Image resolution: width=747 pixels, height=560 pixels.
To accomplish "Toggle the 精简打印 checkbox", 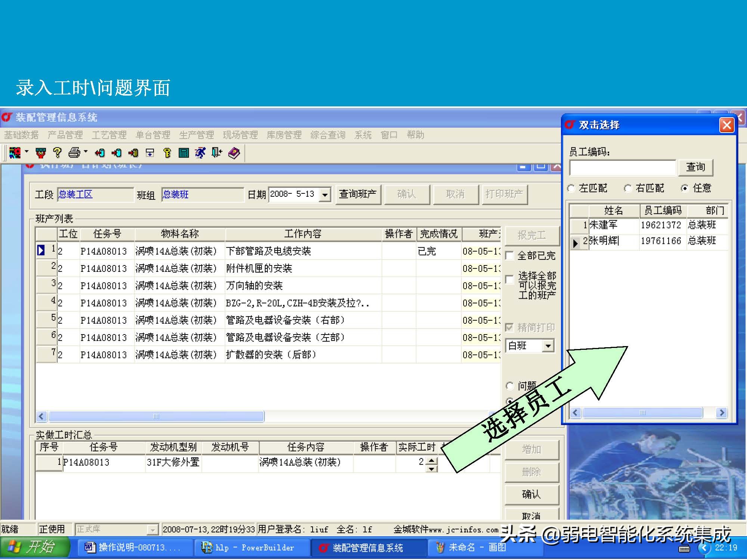I will pos(509,327).
